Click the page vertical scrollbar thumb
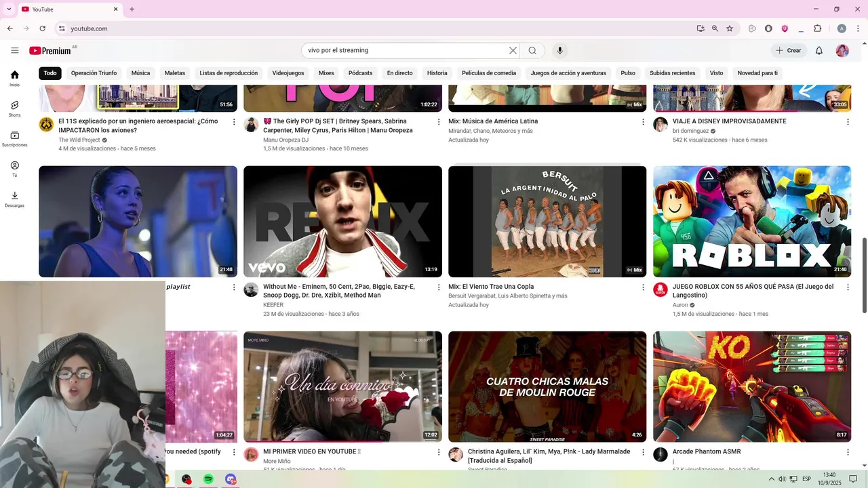Viewport: 868px width, 488px height. point(864,275)
